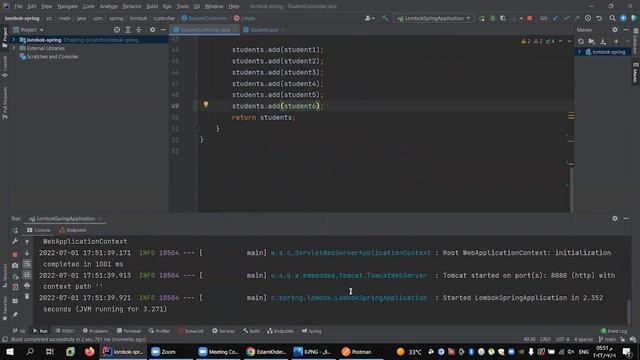Click Expand All icon in Project panel
This screenshot has width=640, height=360.
coord(128,30)
